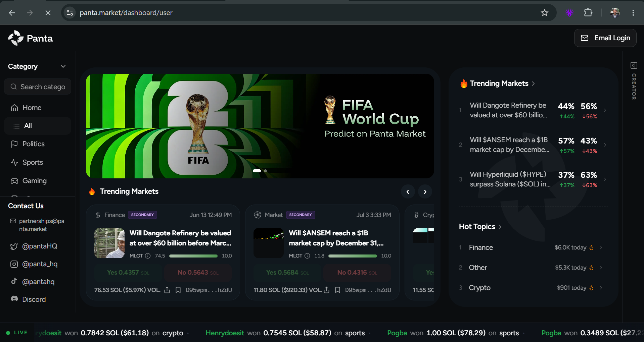Click the MLGT info icon on $ANSEM card
Viewport: 644px width, 342px height.
click(x=307, y=256)
